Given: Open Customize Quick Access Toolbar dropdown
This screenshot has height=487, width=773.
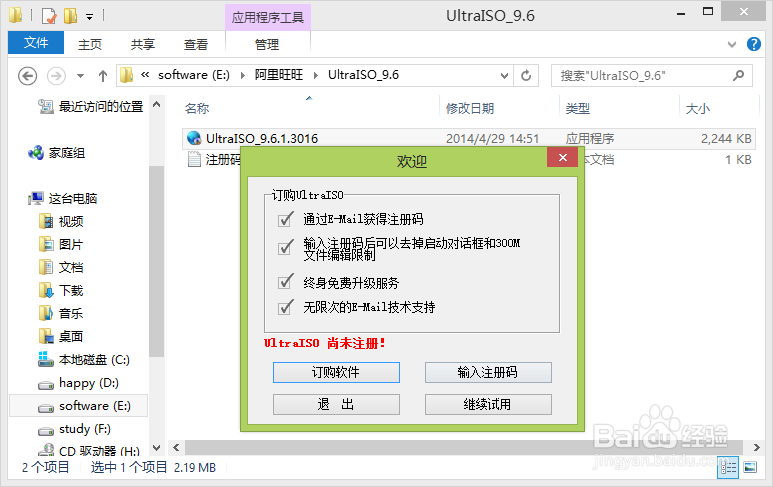Looking at the screenshot, I should pyautogui.click(x=89, y=17).
